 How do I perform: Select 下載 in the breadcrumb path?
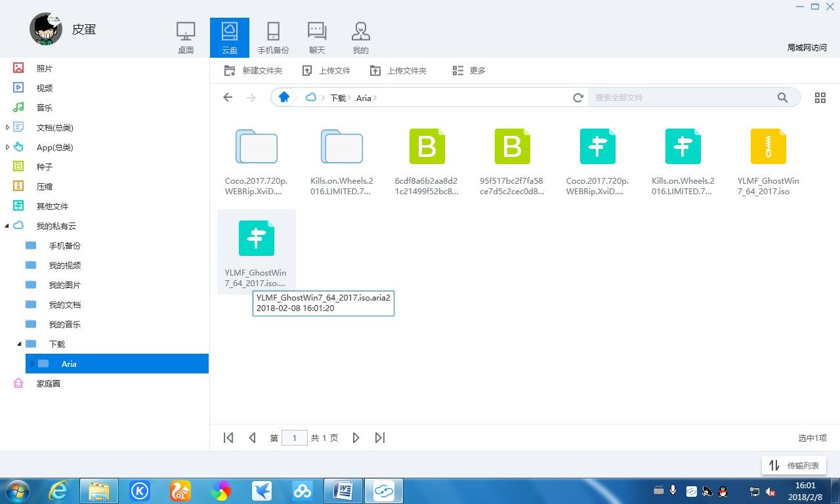(338, 98)
